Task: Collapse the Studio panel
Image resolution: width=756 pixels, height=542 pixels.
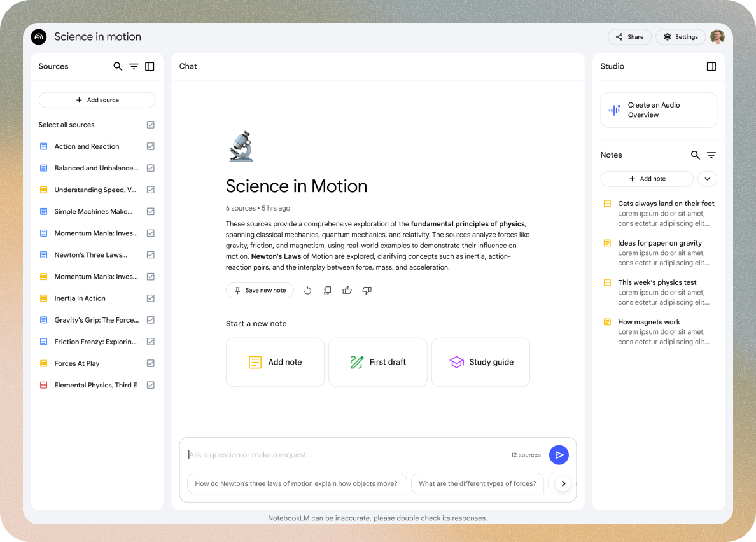Action: click(x=711, y=66)
